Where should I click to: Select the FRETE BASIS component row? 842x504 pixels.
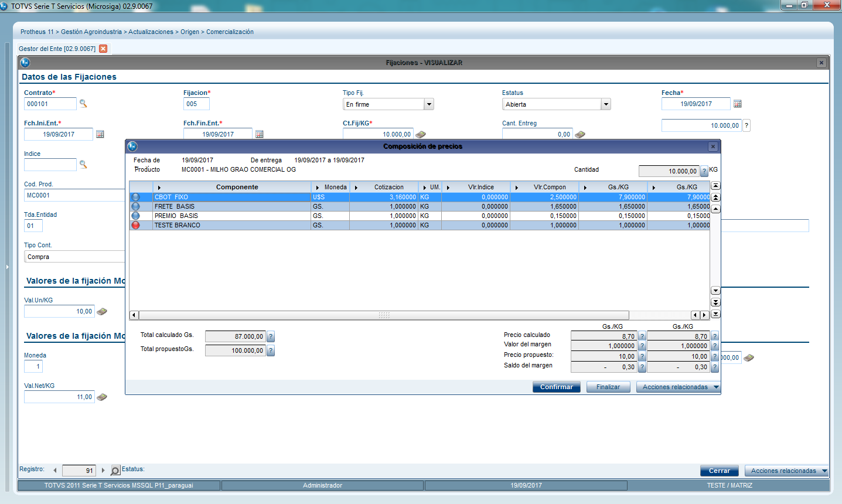point(420,206)
